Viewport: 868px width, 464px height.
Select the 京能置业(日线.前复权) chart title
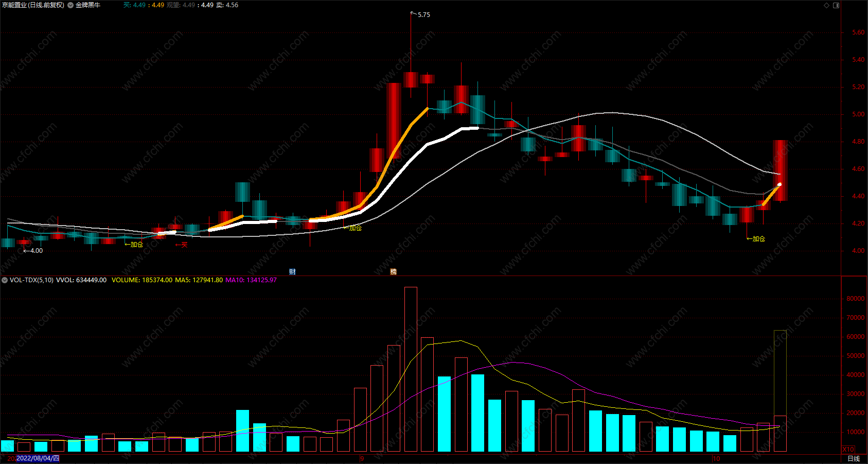tap(33, 5)
